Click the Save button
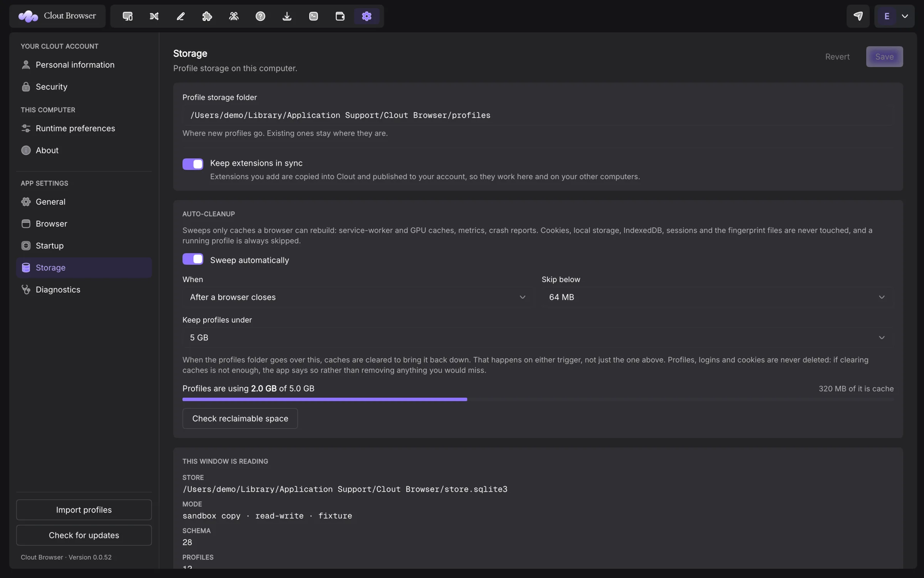 [884, 57]
